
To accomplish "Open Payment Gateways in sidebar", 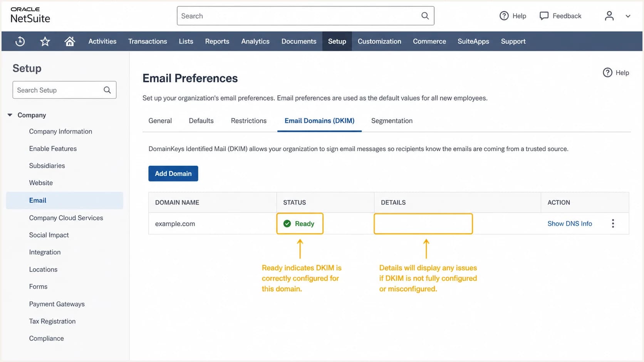I will [57, 304].
